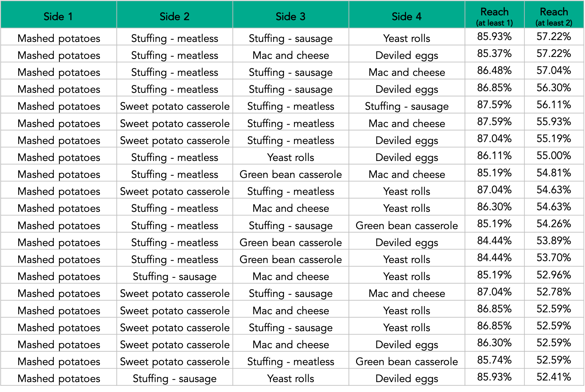Select the 54.81% cell
This screenshot has width=585, height=392.
pyautogui.click(x=554, y=173)
